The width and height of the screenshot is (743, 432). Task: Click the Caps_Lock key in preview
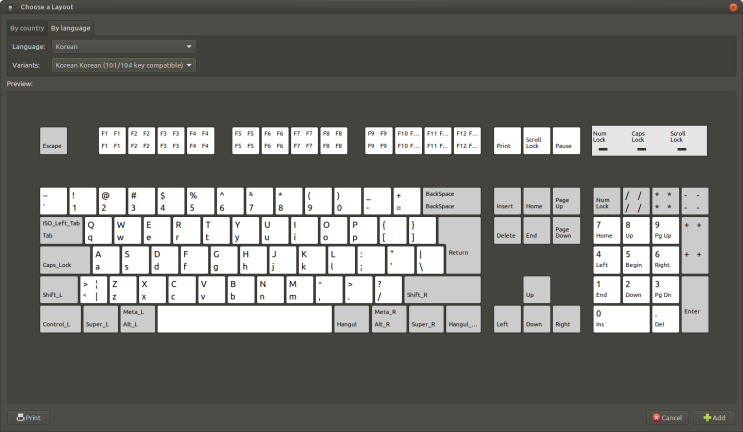[65, 260]
